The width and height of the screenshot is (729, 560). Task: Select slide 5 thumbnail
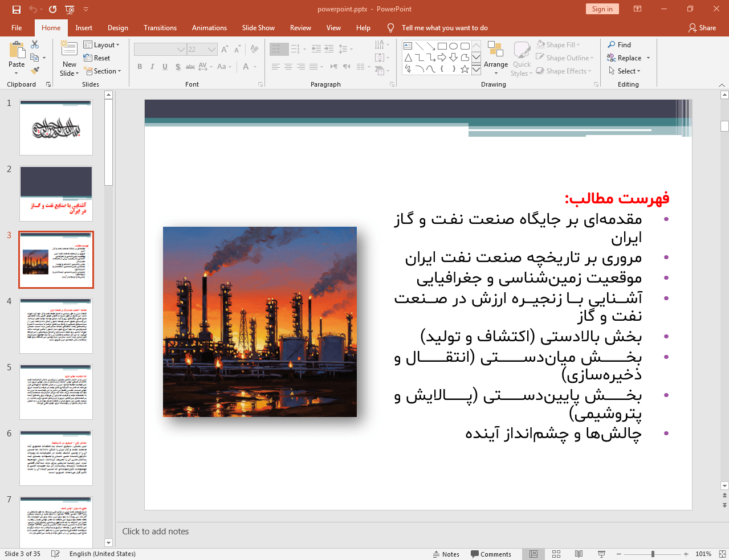(56, 392)
